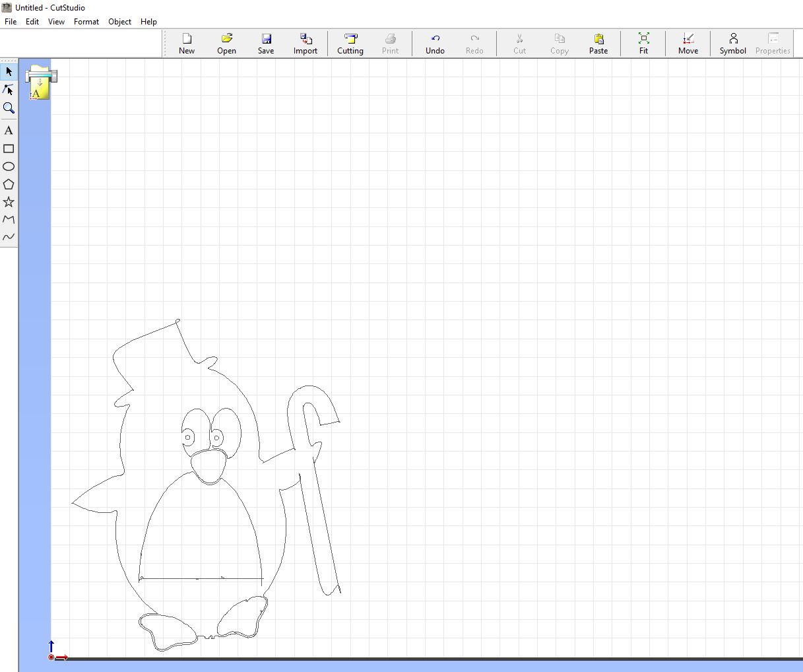Viewport: 803px width, 672px height.
Task: Choose the magnifier zoom tool
Action: point(9,108)
